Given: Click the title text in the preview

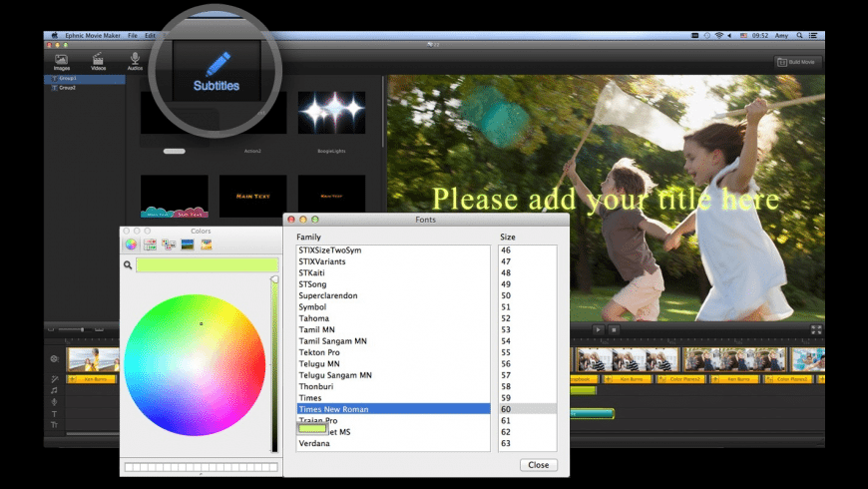Looking at the screenshot, I should point(606,200).
